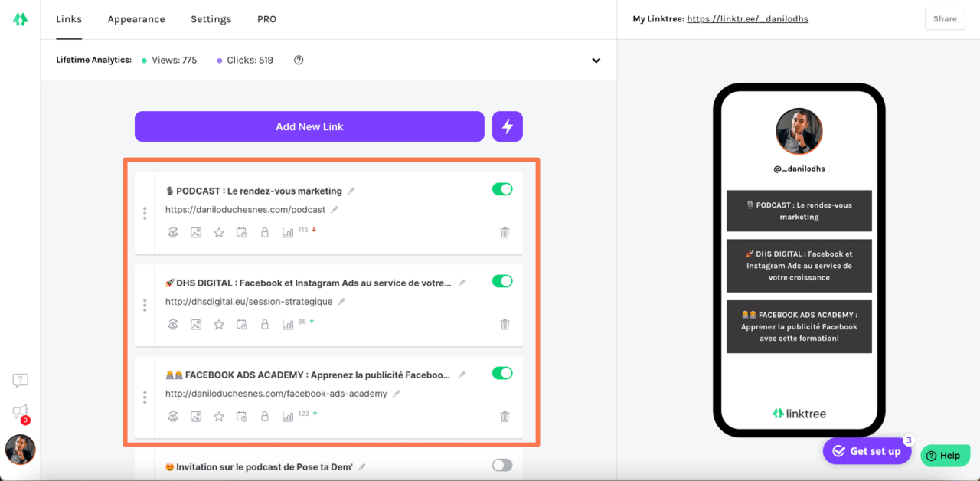Enable the Invitation sur le podcast link
Image resolution: width=980 pixels, height=481 pixels.
[502, 465]
